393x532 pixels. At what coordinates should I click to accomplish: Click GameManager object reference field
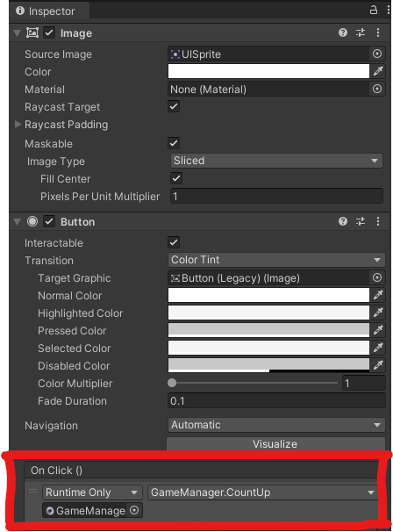[x=86, y=510]
